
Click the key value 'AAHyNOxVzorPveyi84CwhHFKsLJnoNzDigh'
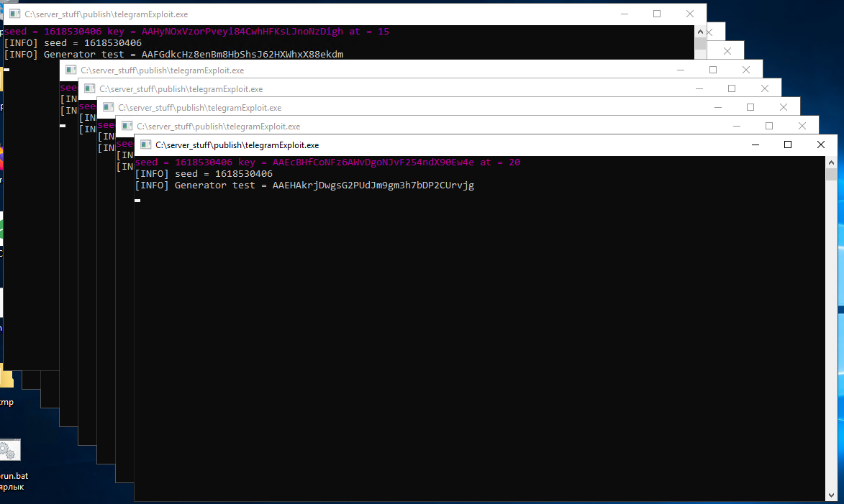[242, 32]
